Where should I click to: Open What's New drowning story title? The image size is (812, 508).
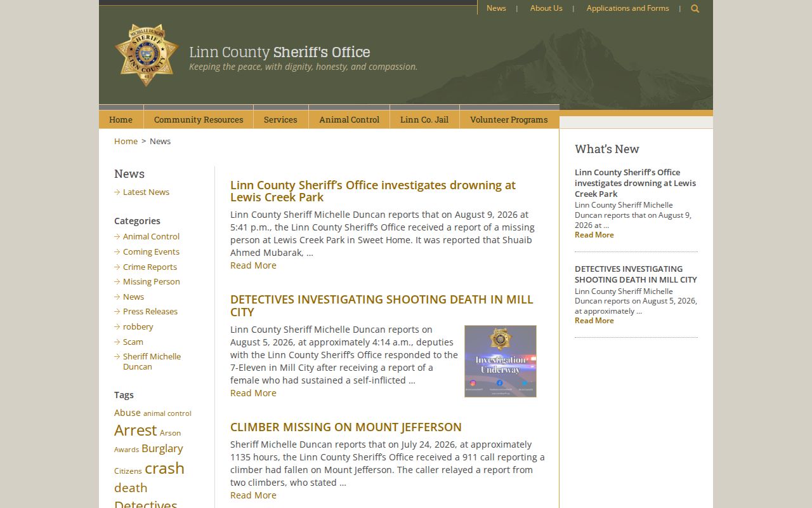pos(635,183)
